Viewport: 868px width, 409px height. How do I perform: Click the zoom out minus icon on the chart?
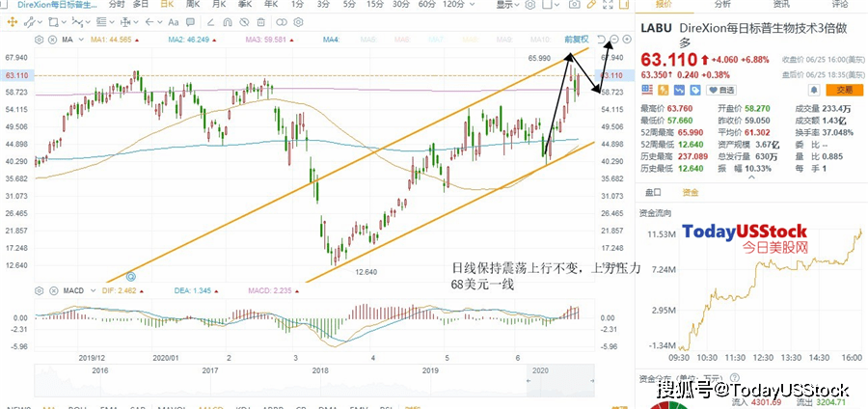click(x=614, y=40)
